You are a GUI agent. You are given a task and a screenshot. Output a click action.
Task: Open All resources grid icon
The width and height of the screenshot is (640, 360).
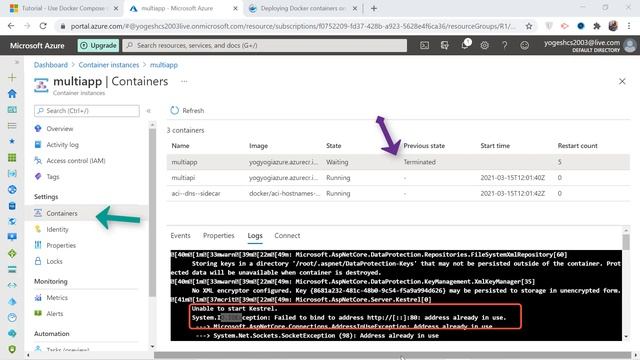pyautogui.click(x=12, y=158)
